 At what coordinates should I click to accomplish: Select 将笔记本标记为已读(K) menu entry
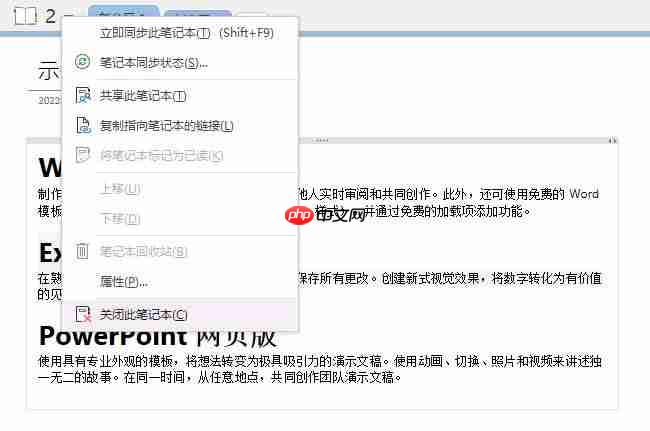[x=180, y=155]
